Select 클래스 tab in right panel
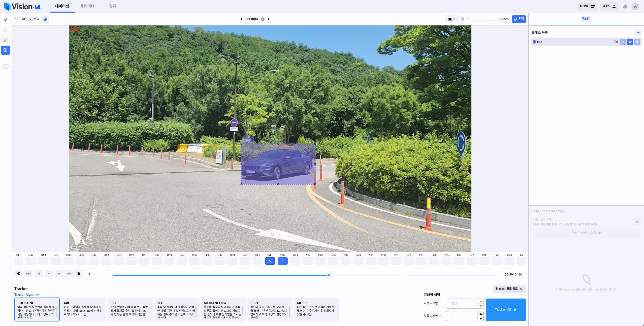 (x=586, y=19)
